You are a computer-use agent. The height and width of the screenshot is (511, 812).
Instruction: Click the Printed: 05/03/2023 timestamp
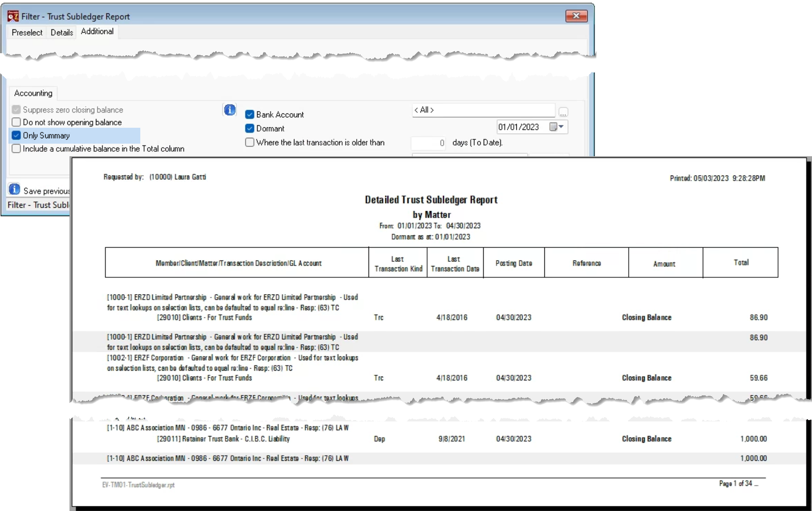pos(717,178)
